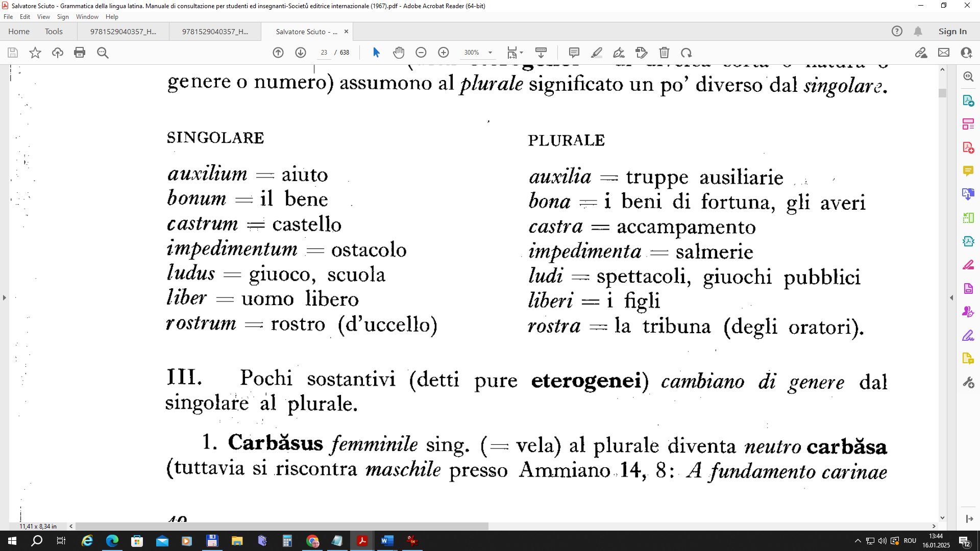Click the stamp tool icon
The width and height of the screenshot is (980, 551).
click(642, 53)
